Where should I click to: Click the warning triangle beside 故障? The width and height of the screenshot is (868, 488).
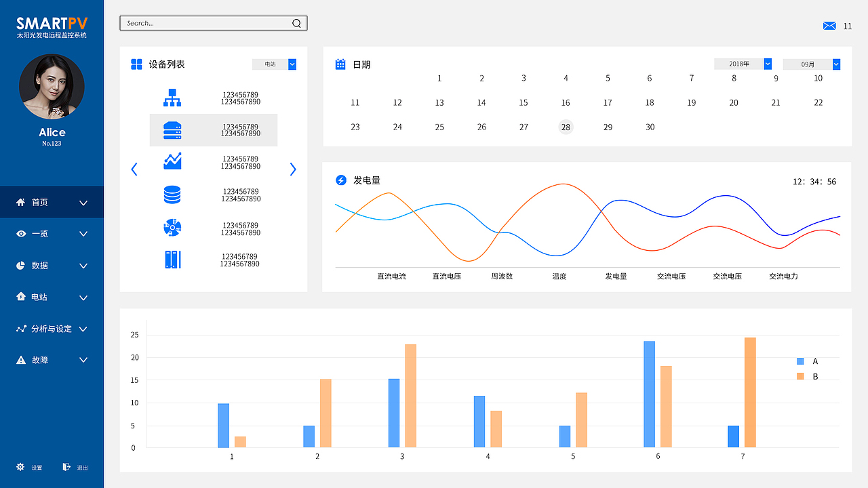(21, 360)
